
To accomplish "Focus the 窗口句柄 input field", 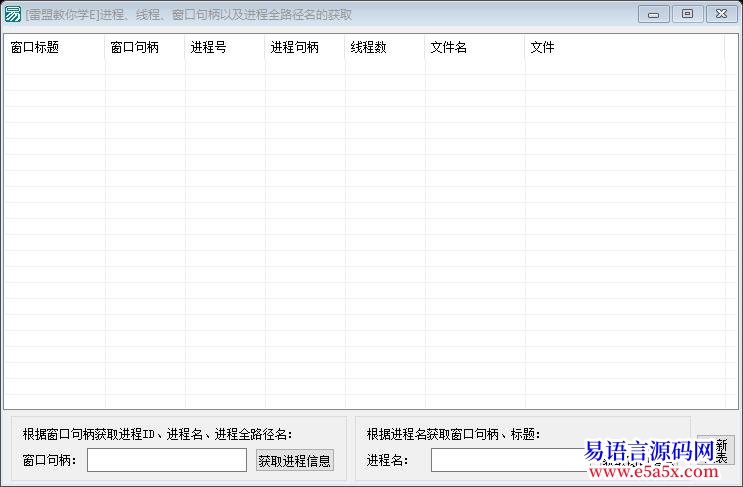I will (167, 460).
